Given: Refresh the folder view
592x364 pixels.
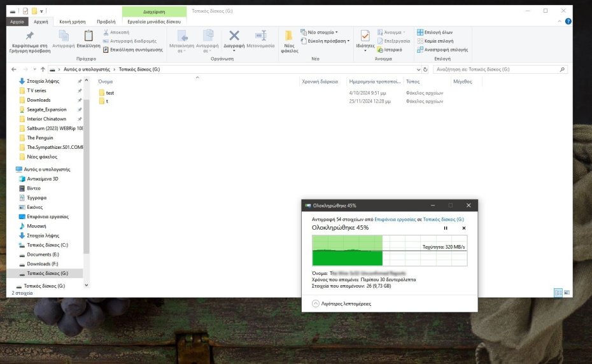Looking at the screenshot, I should click(425, 69).
